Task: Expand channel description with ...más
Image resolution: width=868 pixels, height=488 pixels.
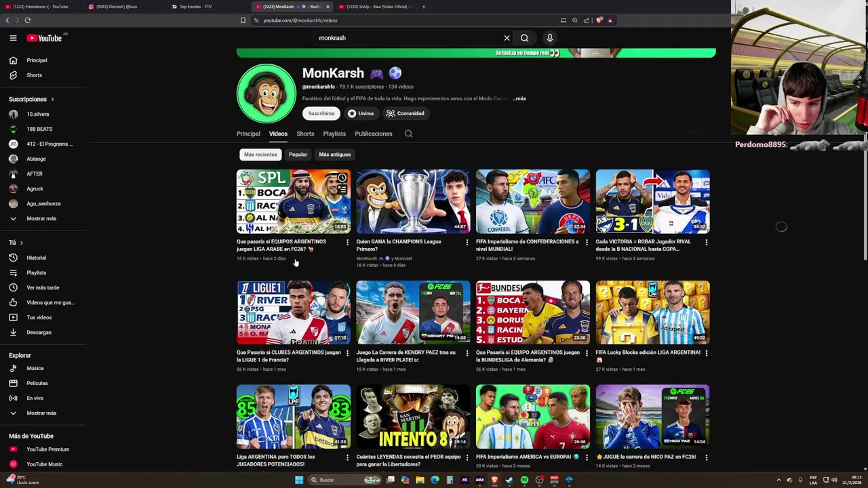Action: pyautogui.click(x=519, y=99)
